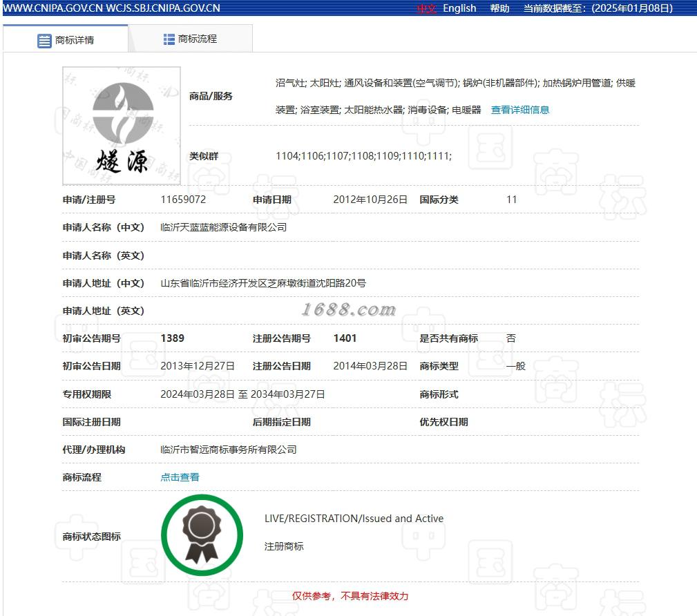
Task: Click the 商标流程 list icon
Action: (169, 39)
